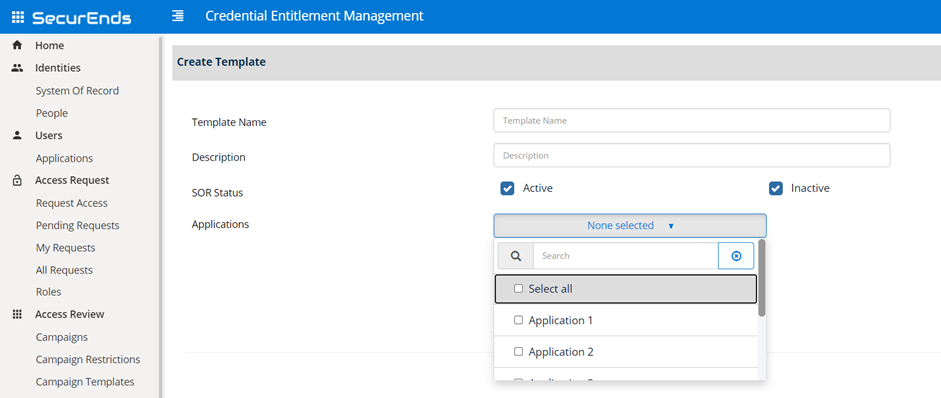
Task: Collapse the None selected Applications dropdown
Action: [630, 226]
